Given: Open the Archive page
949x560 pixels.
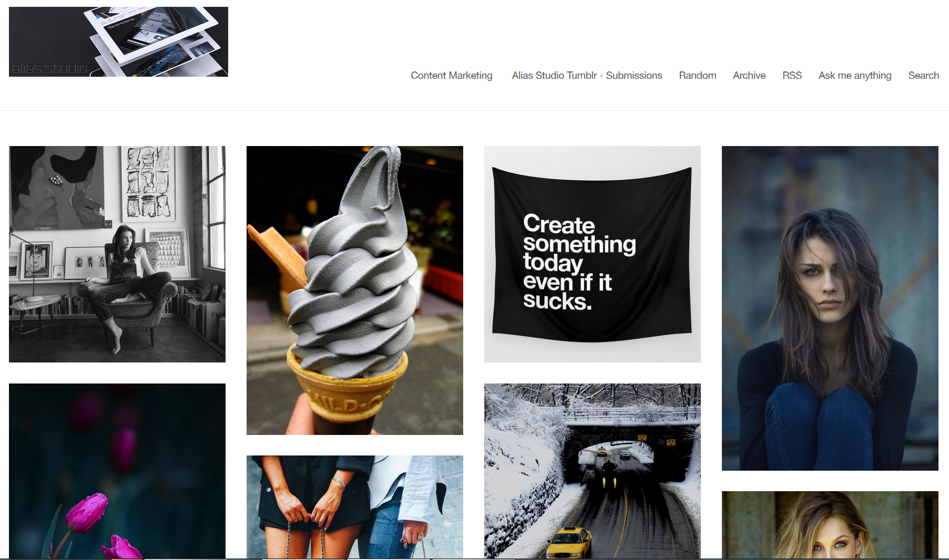Looking at the screenshot, I should tap(749, 75).
